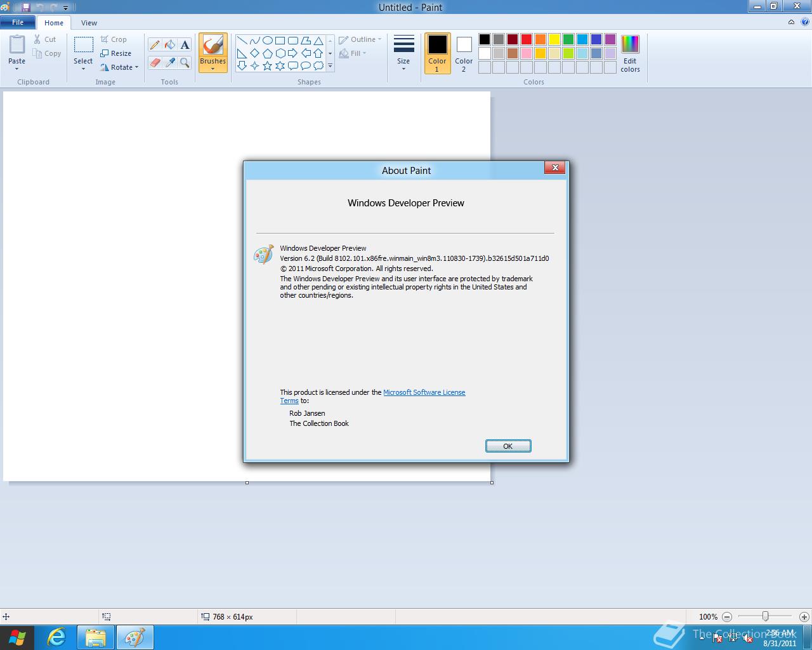Click the Paste clipboard icon
The image size is (812, 650).
click(x=17, y=45)
